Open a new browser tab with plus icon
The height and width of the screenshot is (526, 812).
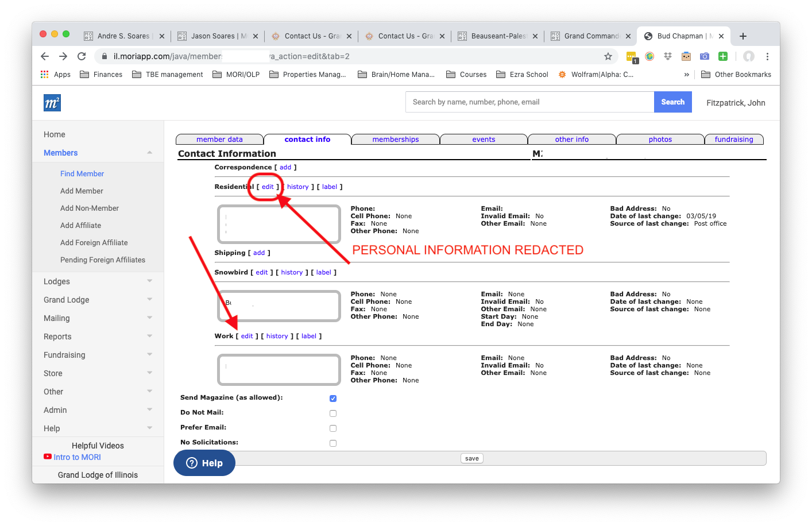tap(743, 36)
